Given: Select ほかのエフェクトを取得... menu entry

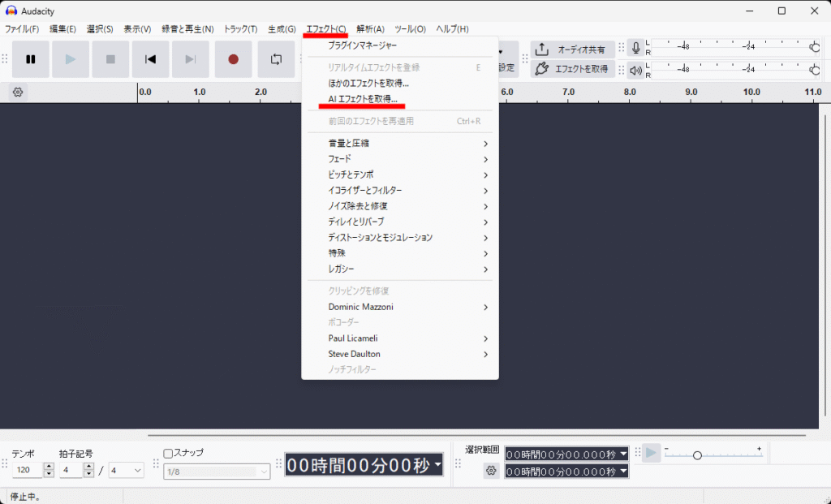Looking at the screenshot, I should (399, 84).
